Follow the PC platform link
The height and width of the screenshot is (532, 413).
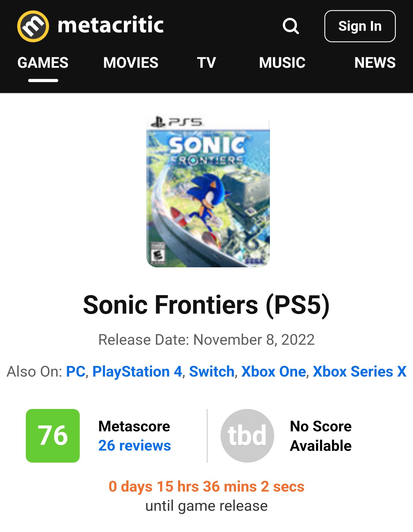[76, 371]
